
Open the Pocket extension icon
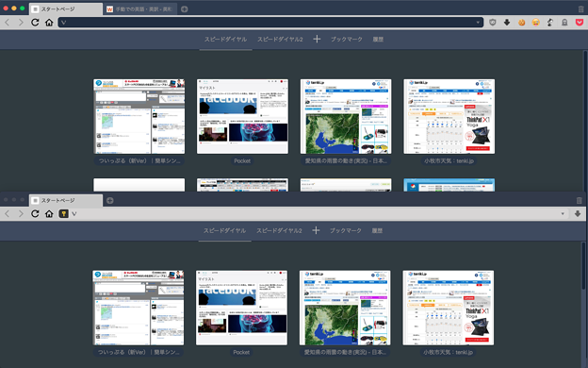pos(579,23)
